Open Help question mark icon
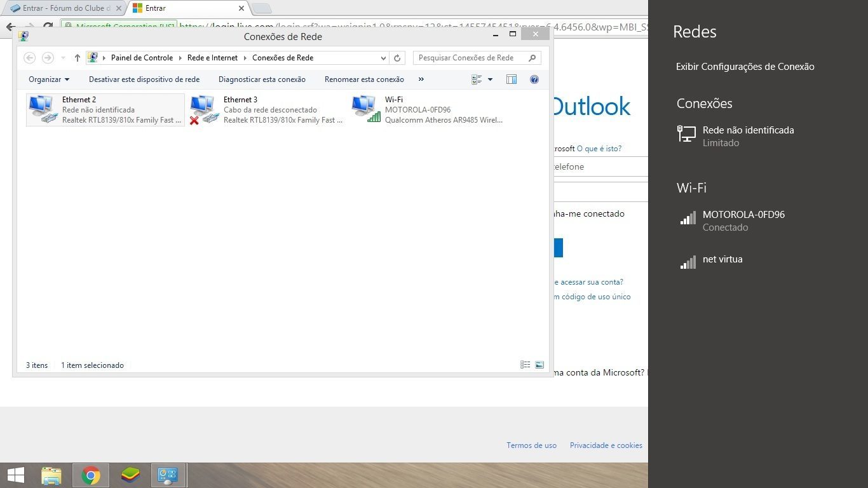Image resolution: width=868 pixels, height=488 pixels. 534,79
